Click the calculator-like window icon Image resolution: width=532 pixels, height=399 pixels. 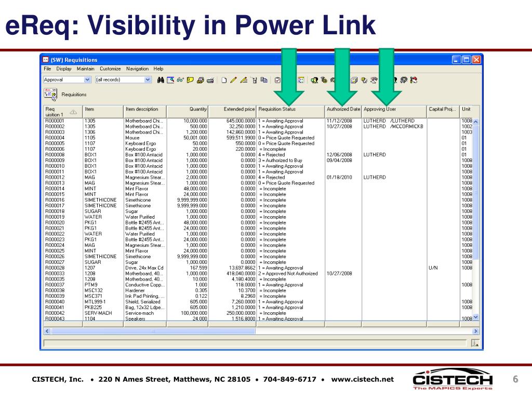coord(354,80)
